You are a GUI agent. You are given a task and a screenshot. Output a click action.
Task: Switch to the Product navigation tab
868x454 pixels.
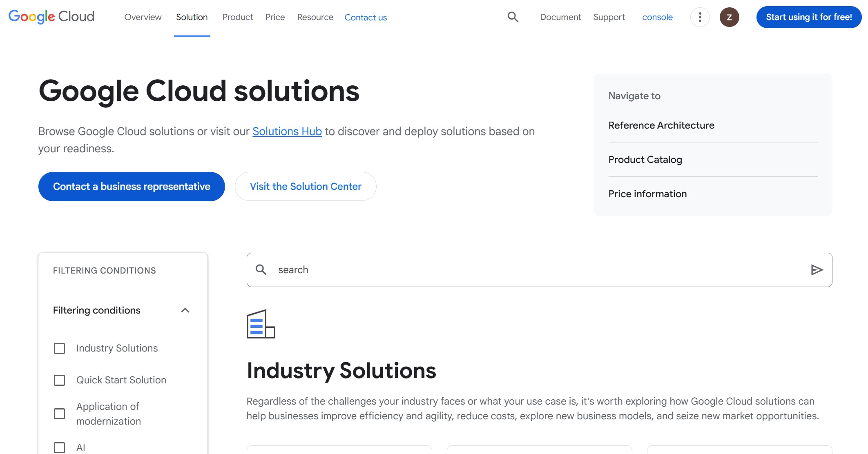238,17
